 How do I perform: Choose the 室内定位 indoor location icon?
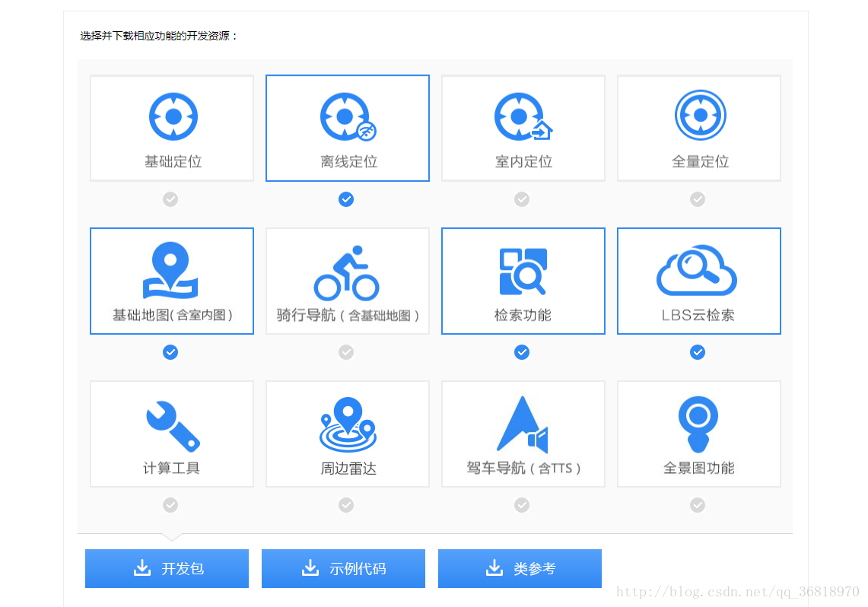523,116
